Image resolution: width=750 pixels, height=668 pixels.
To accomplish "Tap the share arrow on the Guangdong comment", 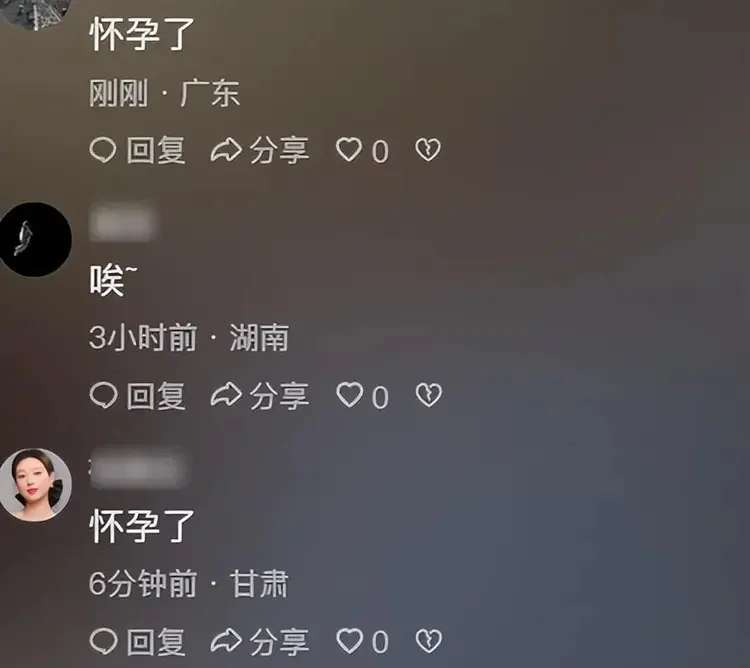I will pyautogui.click(x=226, y=150).
